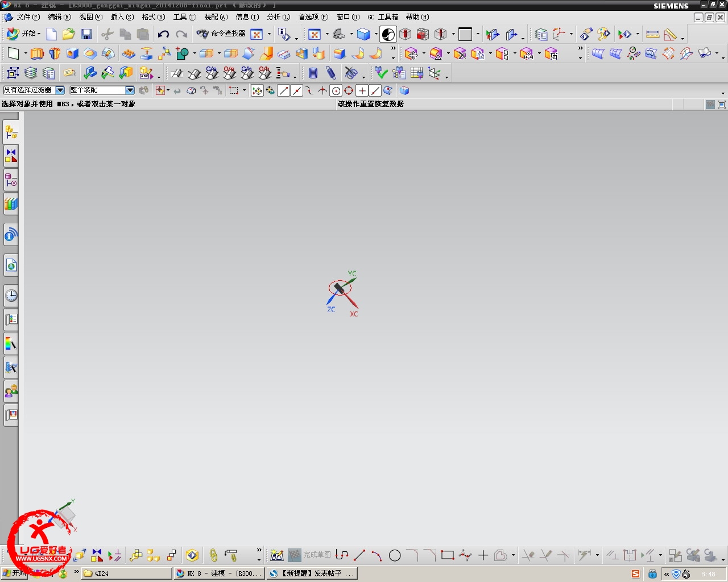Click the sketch Line tool icon
The image size is (728, 582).
[359, 555]
